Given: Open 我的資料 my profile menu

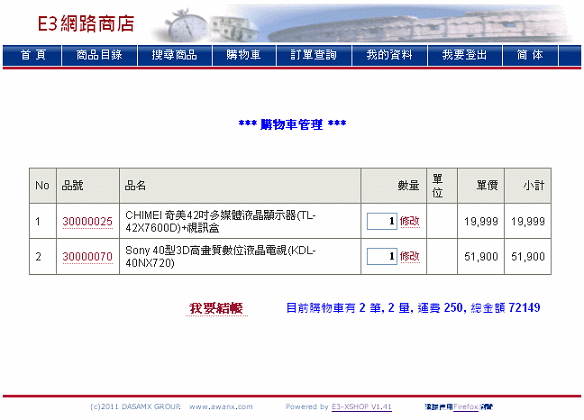Looking at the screenshot, I should (389, 55).
